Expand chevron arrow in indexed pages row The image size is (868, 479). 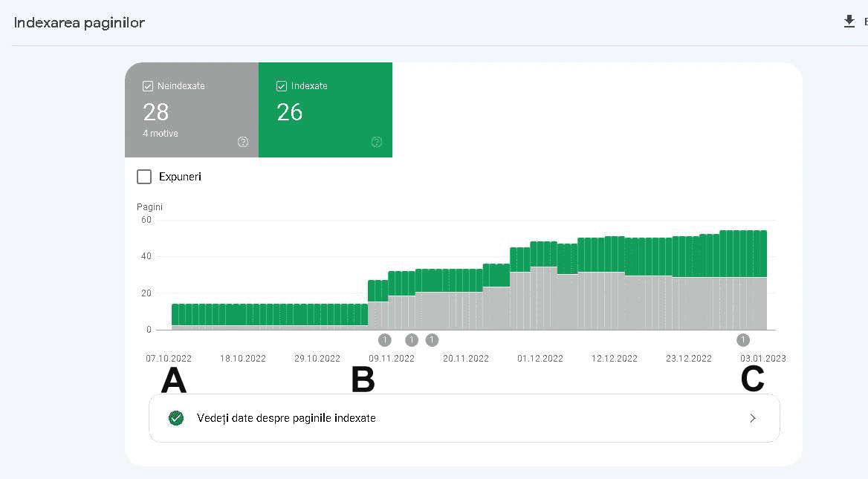(x=753, y=418)
